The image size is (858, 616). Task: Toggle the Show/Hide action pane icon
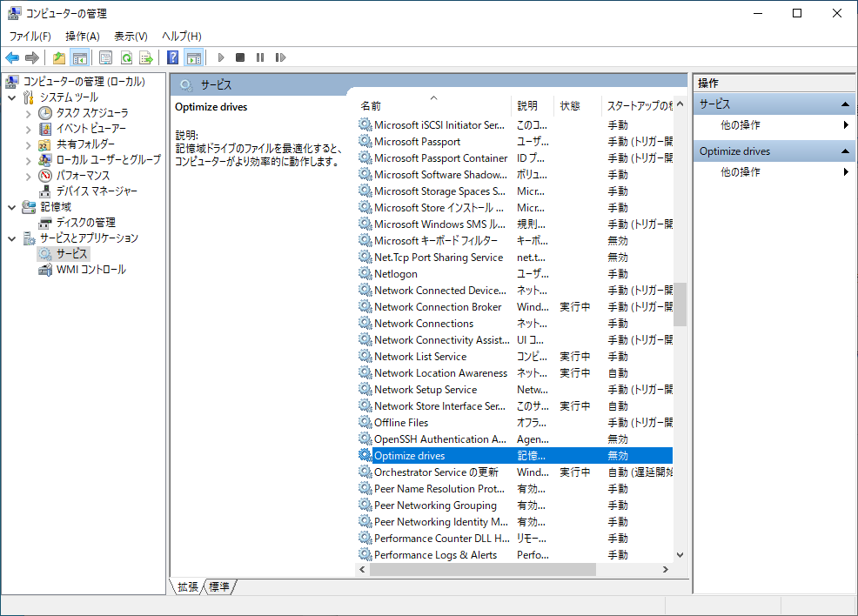[194, 57]
